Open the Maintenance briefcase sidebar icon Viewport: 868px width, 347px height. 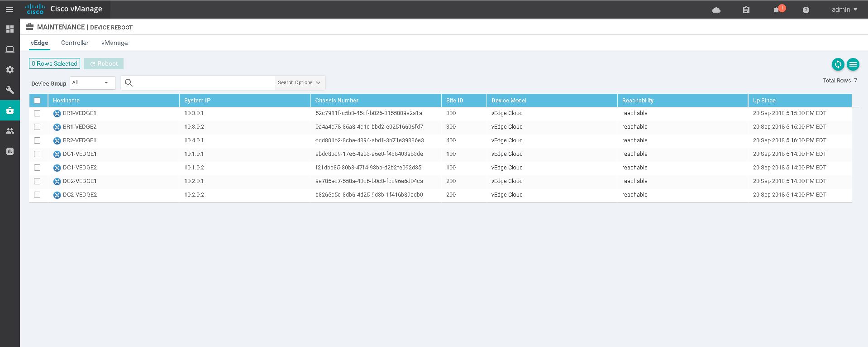click(x=10, y=111)
